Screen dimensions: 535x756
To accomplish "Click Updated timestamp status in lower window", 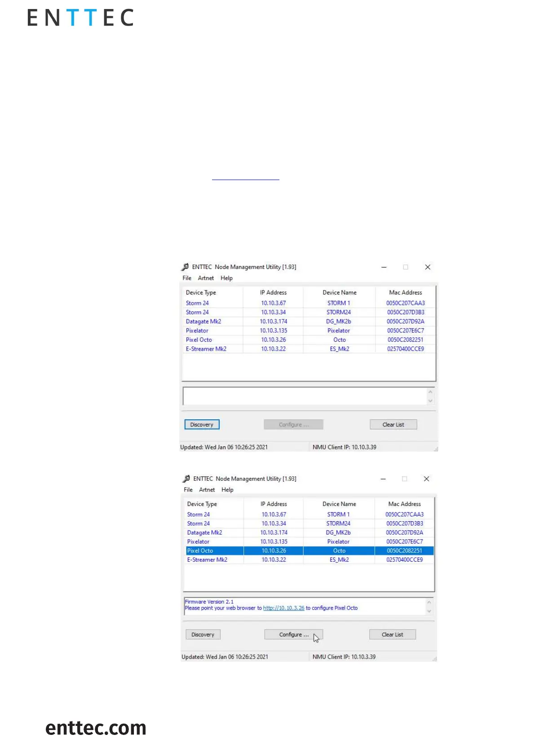I will [225, 657].
